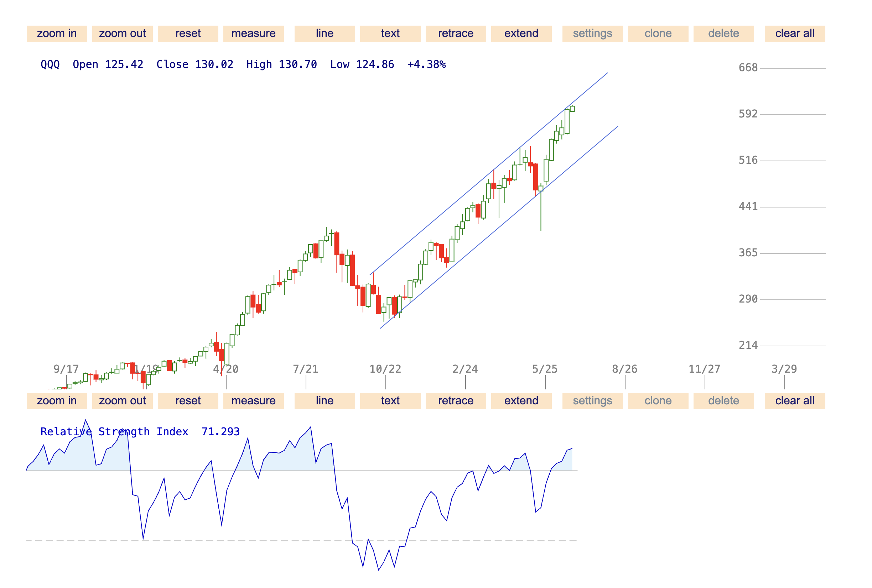Click the 592 price level label
This screenshot has width=872, height=588.
748,114
